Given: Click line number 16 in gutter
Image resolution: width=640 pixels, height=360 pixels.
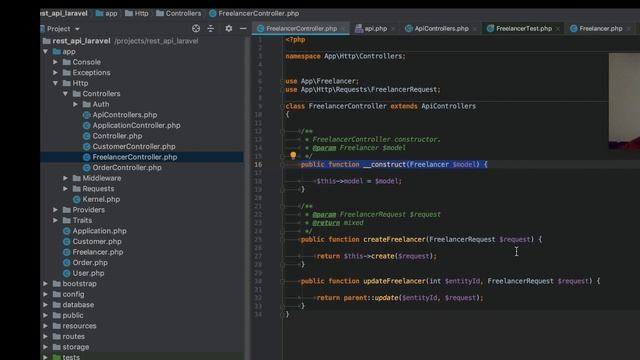Looking at the screenshot, I should [x=258, y=164].
